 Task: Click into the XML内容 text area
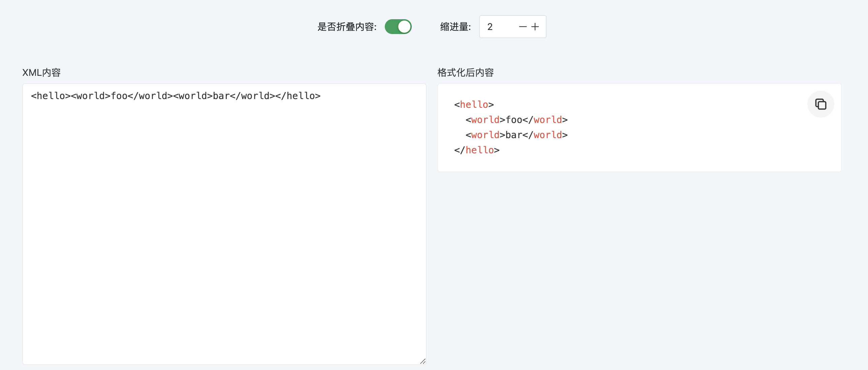click(224, 224)
